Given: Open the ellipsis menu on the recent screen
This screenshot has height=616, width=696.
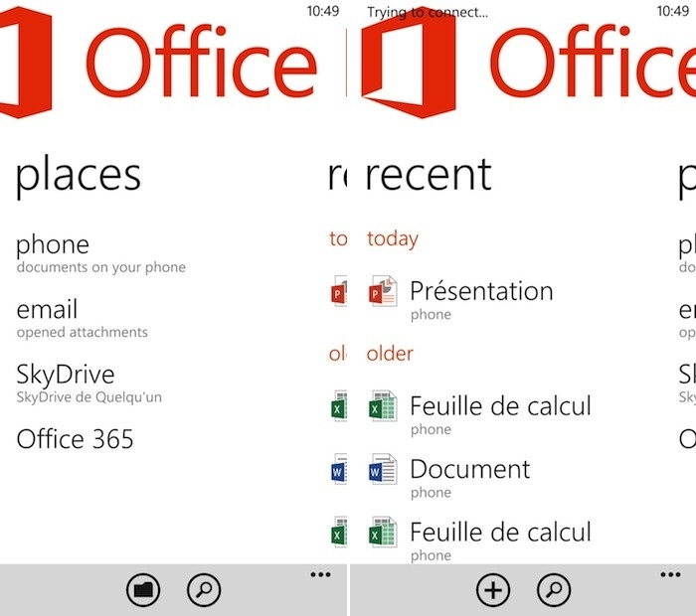Looking at the screenshot, I should tap(670, 574).
